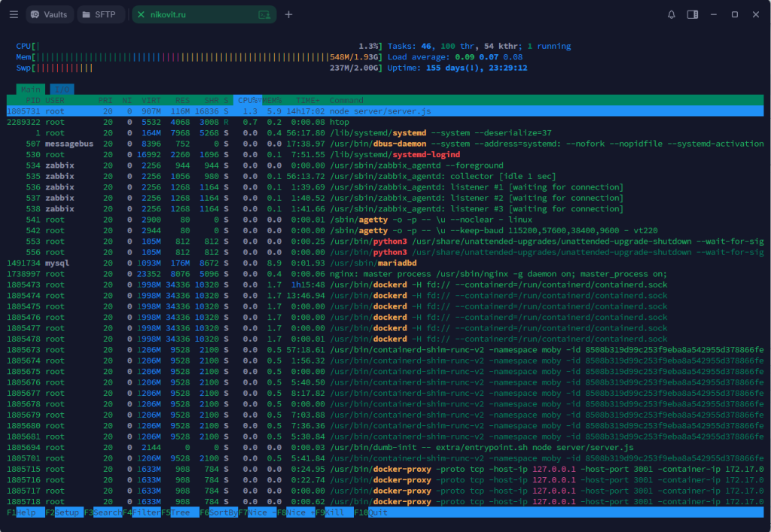Select the zabbix_agentd --foreground row
Screen dimensions: 771x532
coord(385,165)
